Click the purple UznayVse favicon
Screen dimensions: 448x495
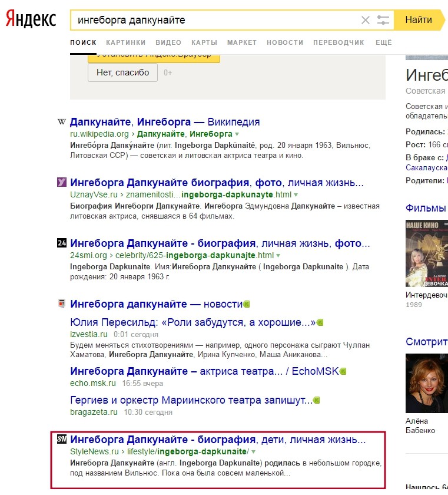point(62,182)
